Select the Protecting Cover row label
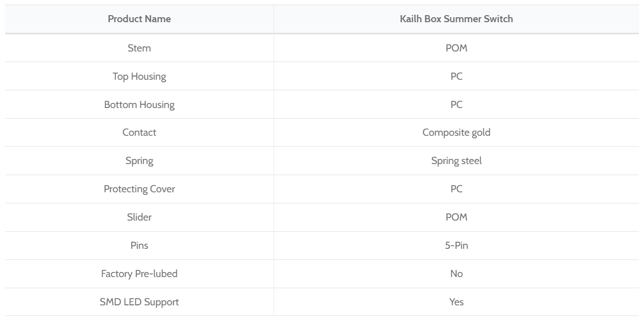Viewport: 644px width, 324px height. pos(139,189)
